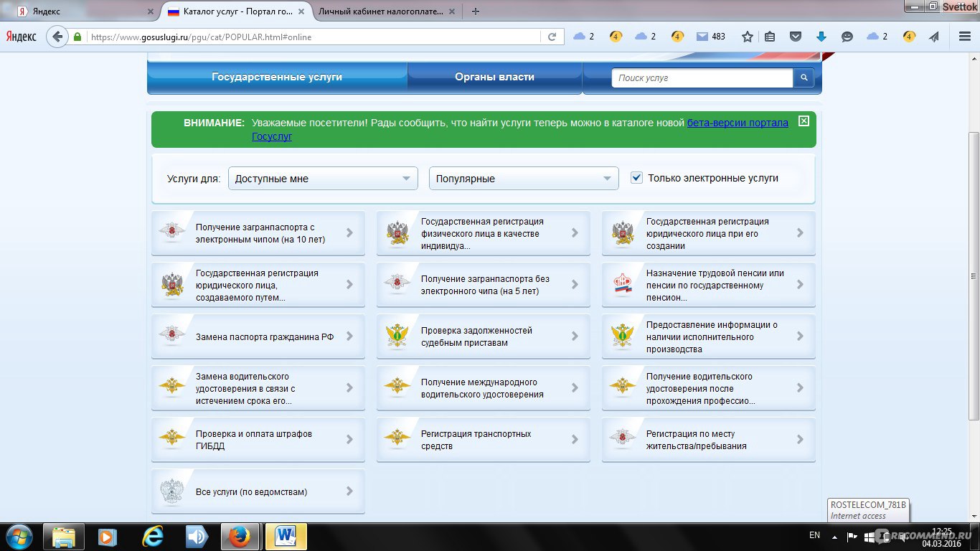Screen dimensions: 980x551
Task: Click the mail icon showing 483
Action: click(710, 37)
